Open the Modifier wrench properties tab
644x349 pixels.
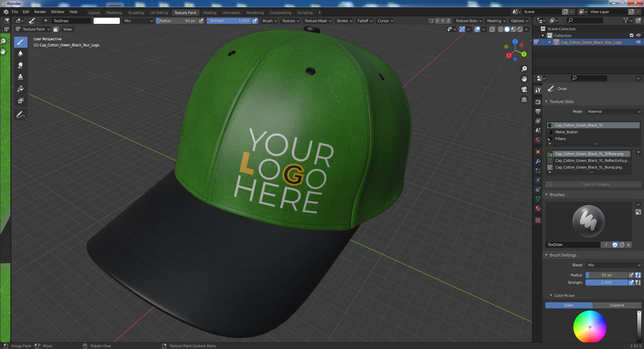point(538,161)
